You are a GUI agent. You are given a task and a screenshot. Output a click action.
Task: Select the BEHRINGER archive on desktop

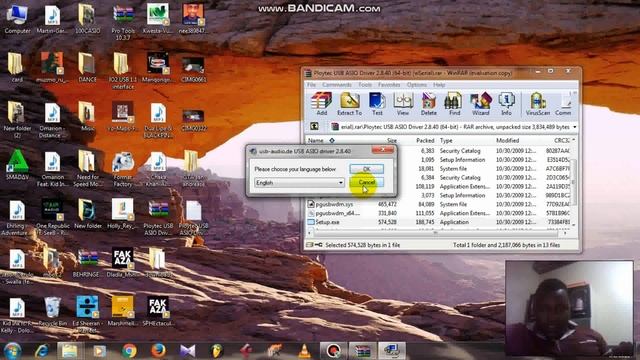[87, 263]
